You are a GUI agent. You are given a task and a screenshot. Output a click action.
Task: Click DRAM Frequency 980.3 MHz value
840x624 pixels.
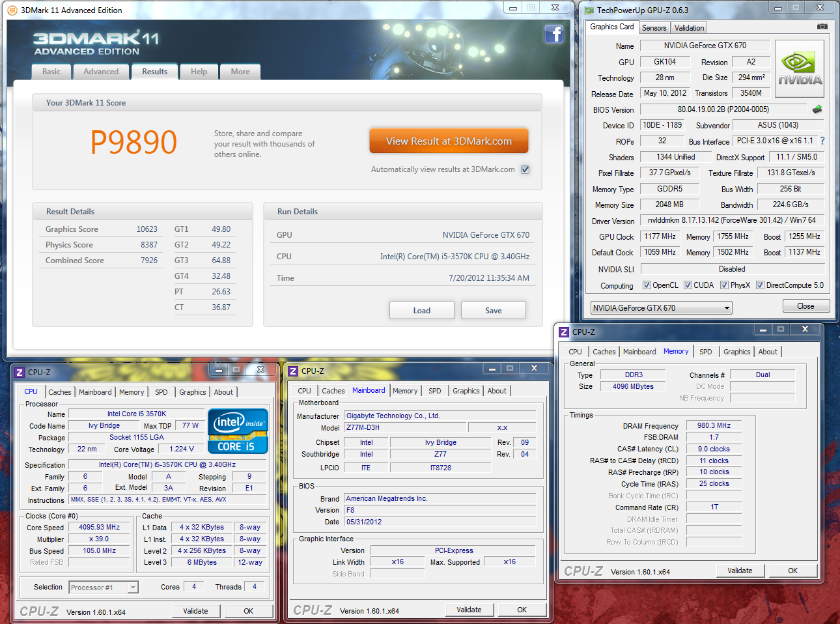point(714,425)
